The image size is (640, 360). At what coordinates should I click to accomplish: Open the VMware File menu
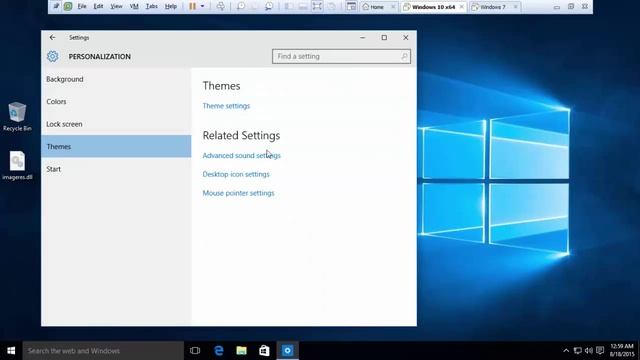82,7
